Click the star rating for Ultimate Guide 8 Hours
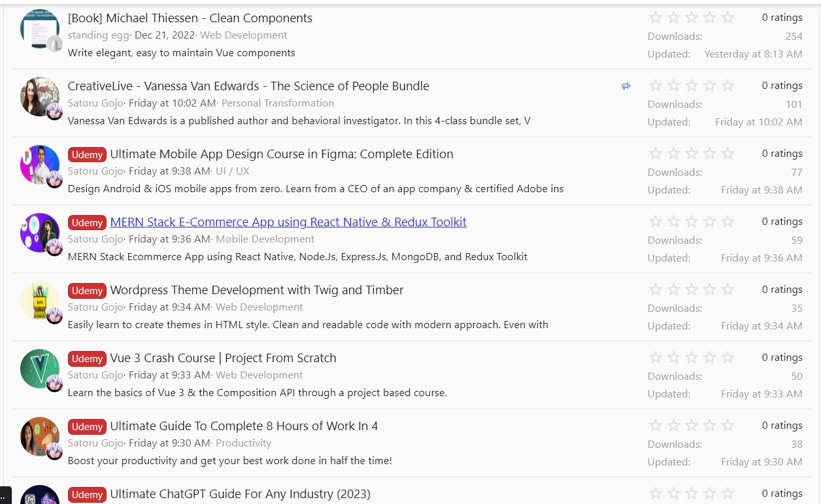 coord(692,426)
